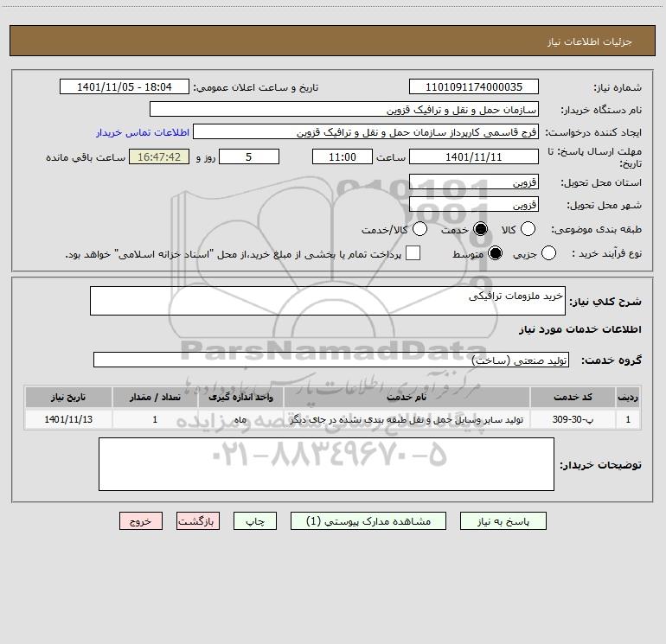Image resolution: width=666 pixels, height=644 pixels.
Task: Click the service name cell in row 1
Action: (x=407, y=419)
